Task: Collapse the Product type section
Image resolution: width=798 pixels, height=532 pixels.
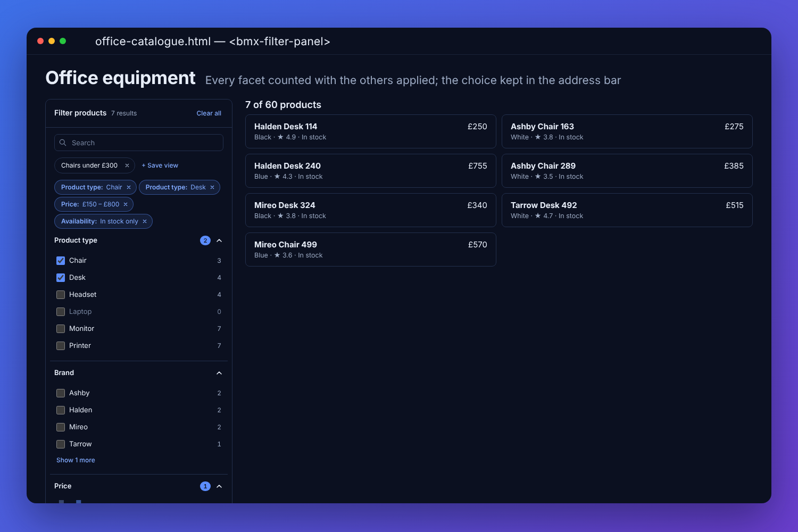Action: (x=219, y=240)
